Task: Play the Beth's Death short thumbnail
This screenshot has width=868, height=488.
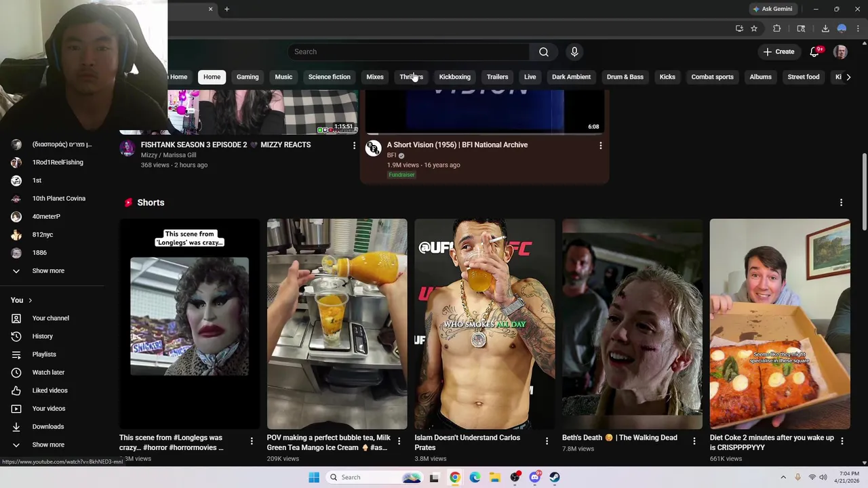Action: point(632,324)
